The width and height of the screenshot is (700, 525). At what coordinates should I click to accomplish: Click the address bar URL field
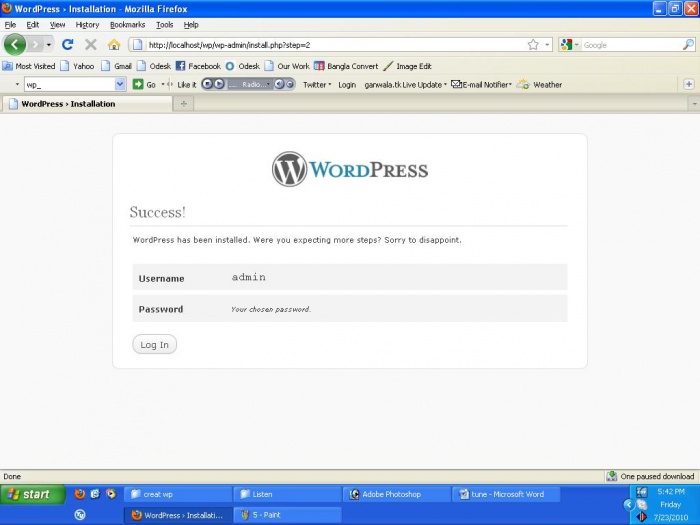click(x=335, y=45)
